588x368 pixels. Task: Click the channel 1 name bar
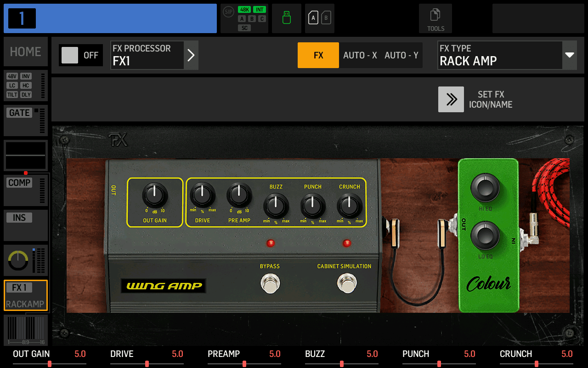pos(110,18)
